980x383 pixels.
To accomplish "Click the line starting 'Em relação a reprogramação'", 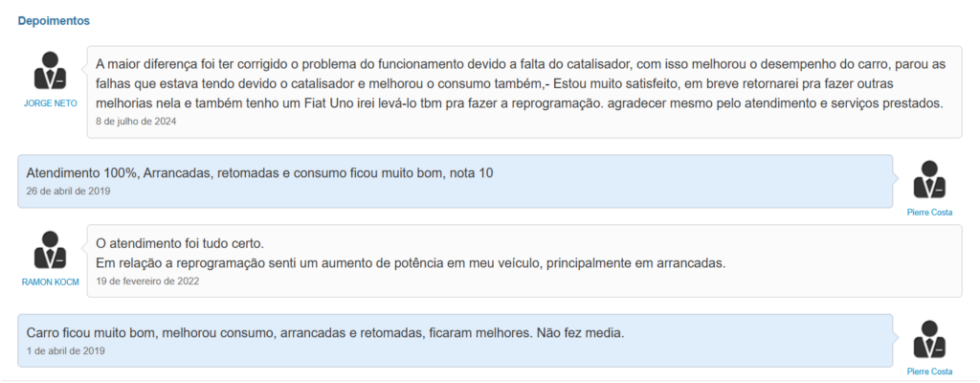I will coord(411,263).
